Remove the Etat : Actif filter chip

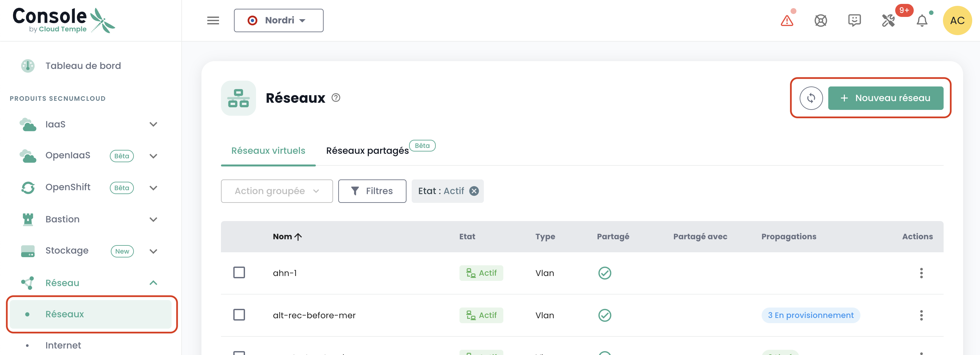[474, 191]
